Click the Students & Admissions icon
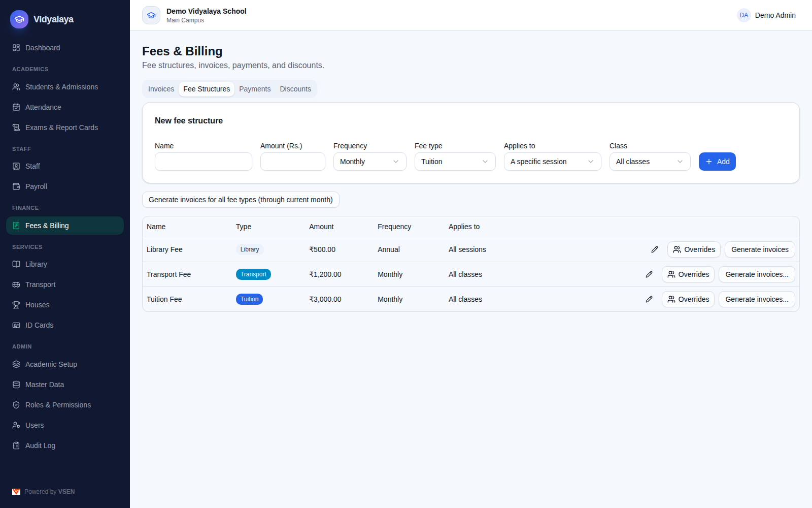 click(x=16, y=87)
